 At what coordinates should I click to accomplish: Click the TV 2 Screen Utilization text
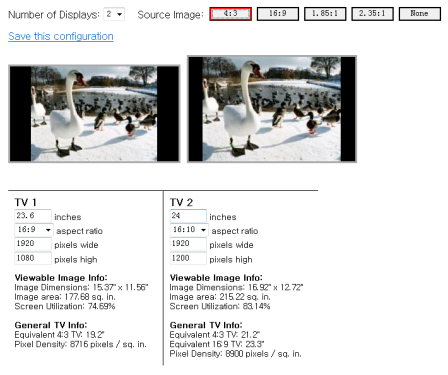point(220,306)
